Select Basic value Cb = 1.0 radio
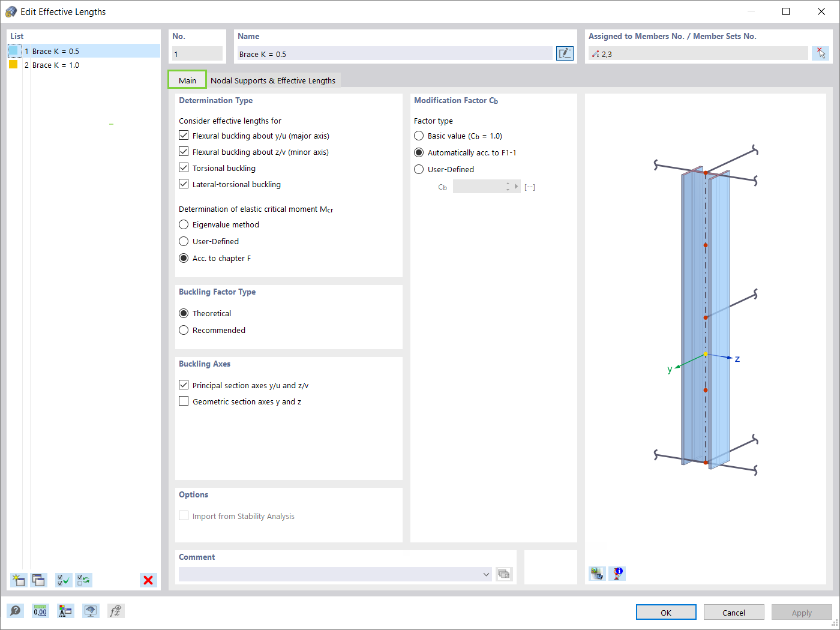Viewport: 840px width, 630px height. pos(419,136)
